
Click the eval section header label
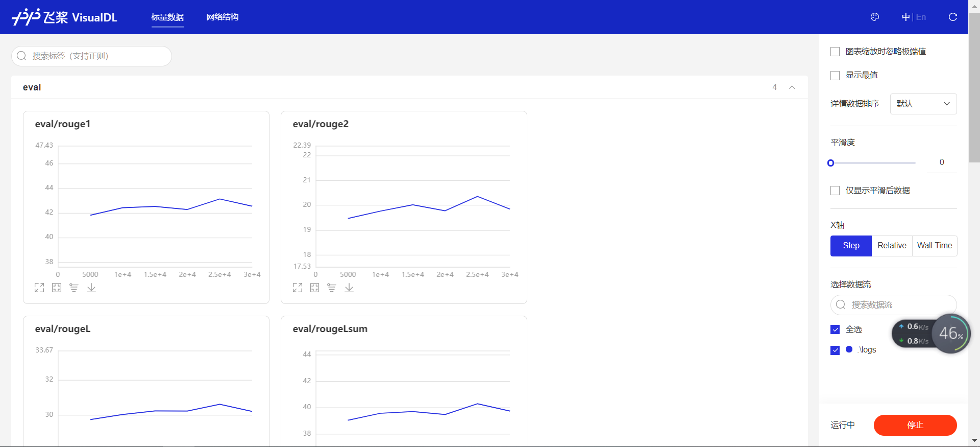[32, 87]
